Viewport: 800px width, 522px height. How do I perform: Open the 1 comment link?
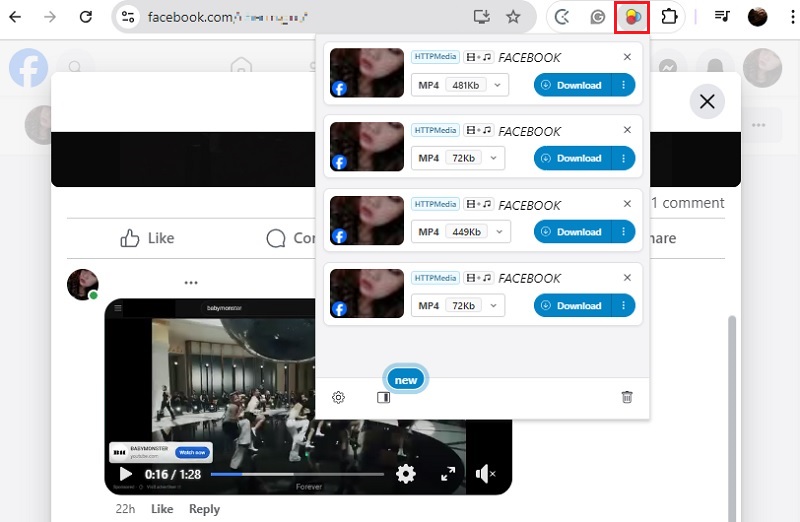688,203
